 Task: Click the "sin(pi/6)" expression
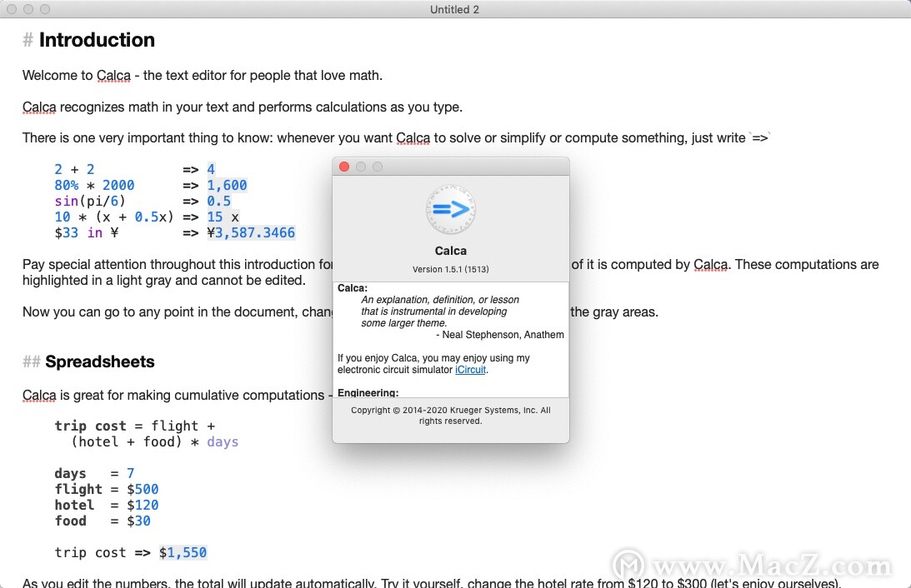(90, 201)
